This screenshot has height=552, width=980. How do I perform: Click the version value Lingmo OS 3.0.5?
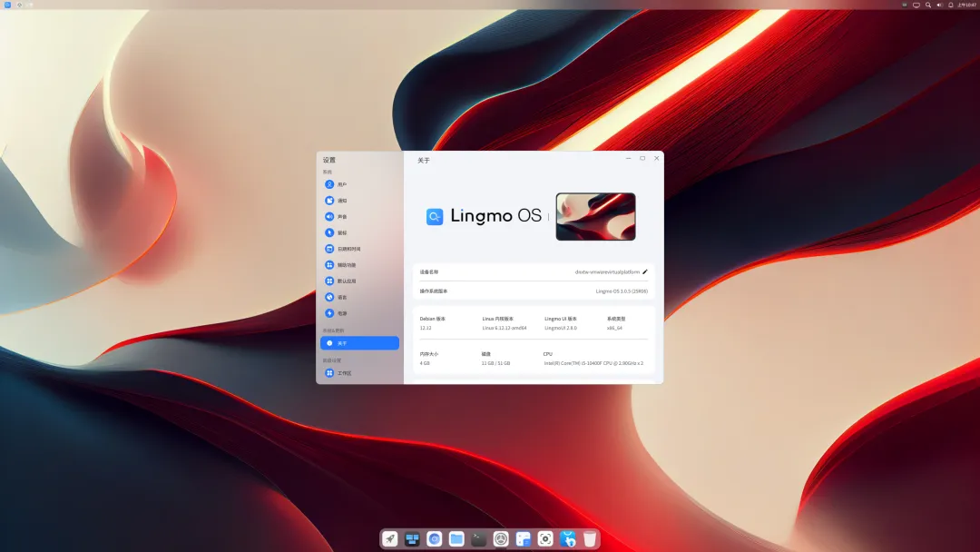click(622, 291)
